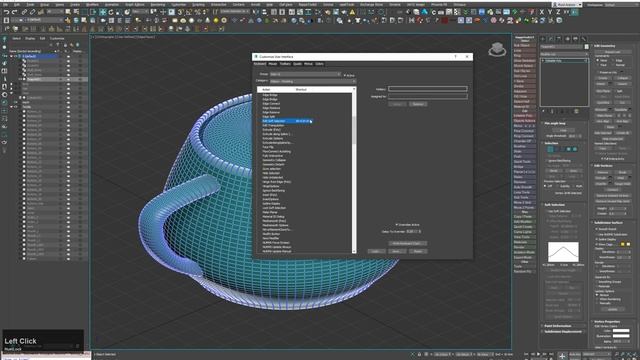Click the ViewCube in the viewport
The width and height of the screenshot is (640, 360).
pyautogui.click(x=497, y=49)
